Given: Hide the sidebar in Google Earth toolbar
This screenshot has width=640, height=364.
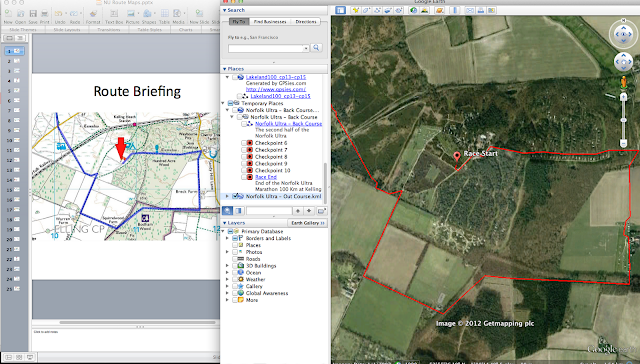Looking at the screenshot, I should tap(340, 10).
